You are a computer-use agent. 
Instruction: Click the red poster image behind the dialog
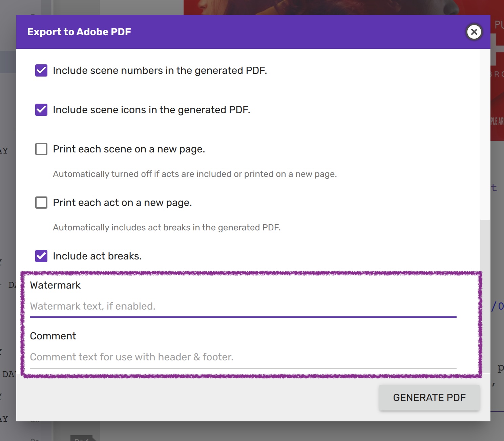tap(497, 85)
